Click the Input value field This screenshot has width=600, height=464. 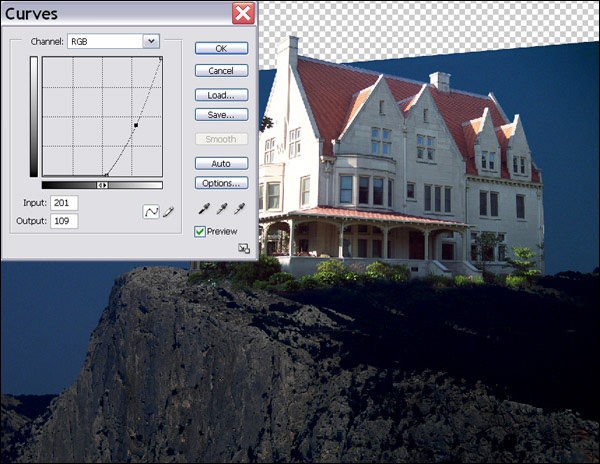tap(64, 203)
